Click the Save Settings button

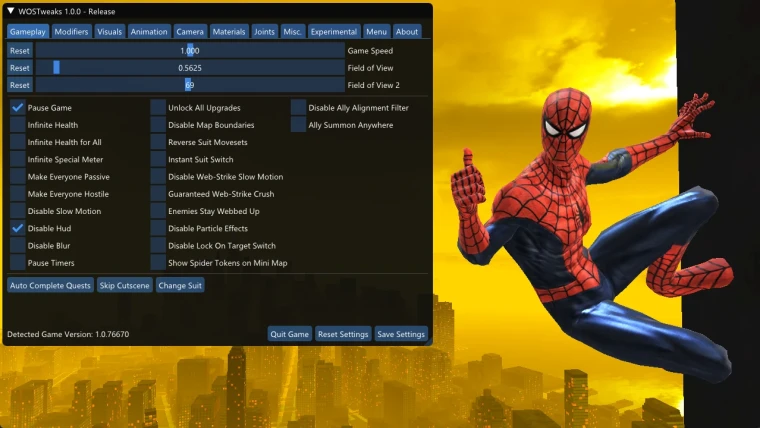pos(401,334)
